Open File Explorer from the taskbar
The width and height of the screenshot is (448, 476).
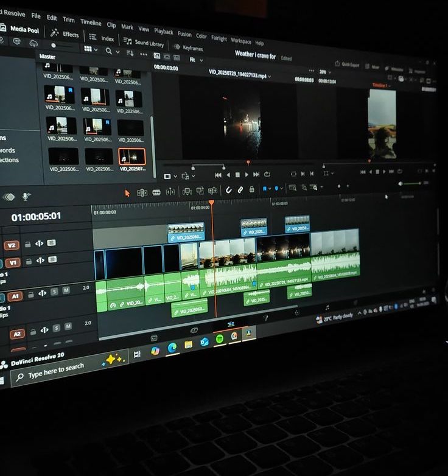pyautogui.click(x=188, y=345)
